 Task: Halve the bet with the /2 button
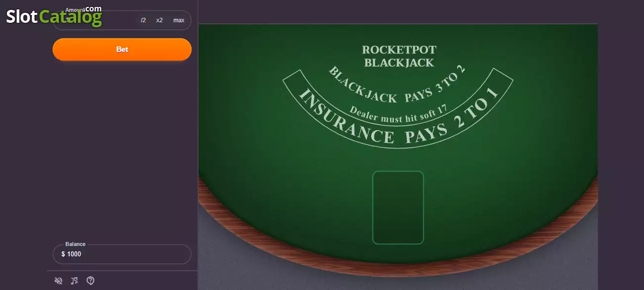pyautogui.click(x=143, y=20)
